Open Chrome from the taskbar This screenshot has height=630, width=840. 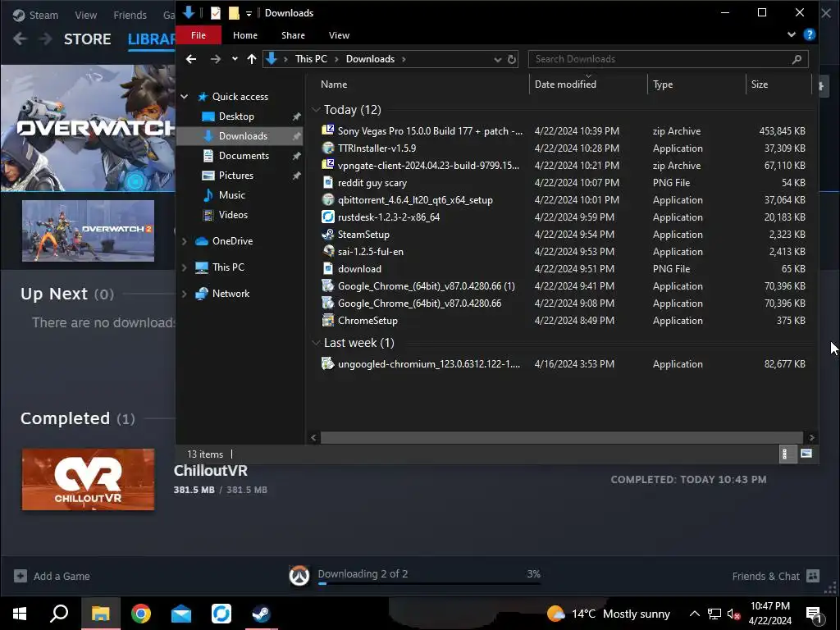click(141, 614)
